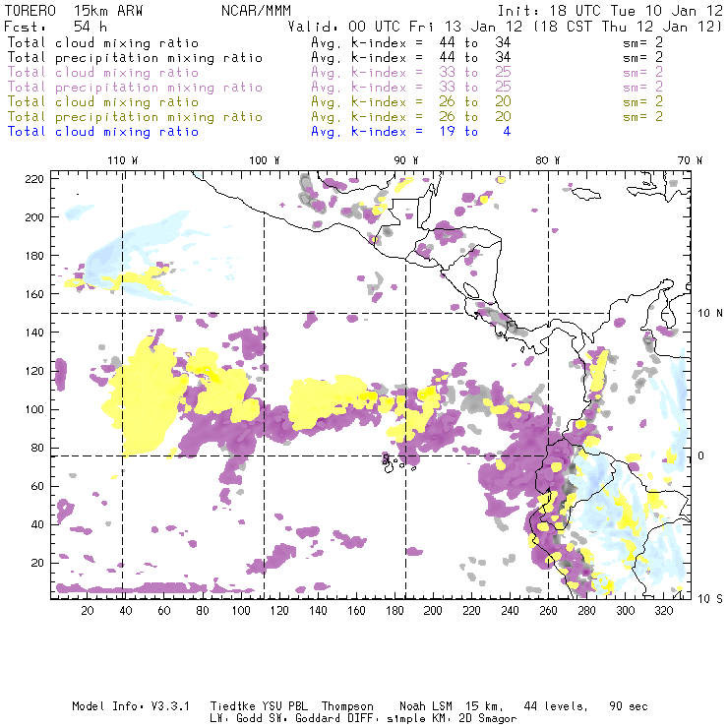The image size is (728, 728).
Task: Click the 70 W longitude label at top right
Action: [691, 160]
